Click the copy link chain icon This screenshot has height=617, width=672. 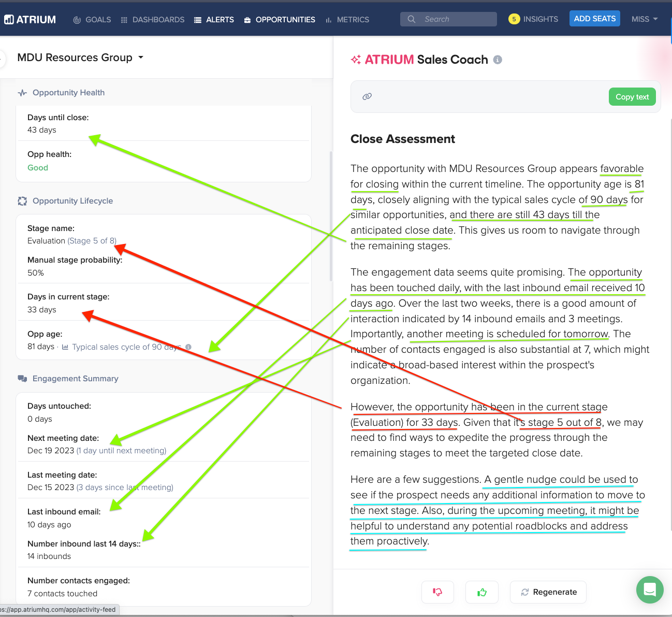367,96
